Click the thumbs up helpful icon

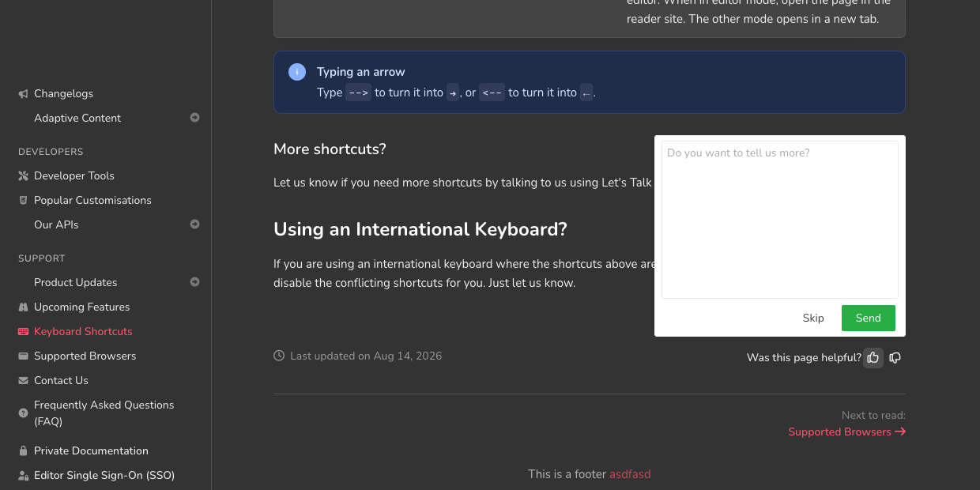(873, 357)
